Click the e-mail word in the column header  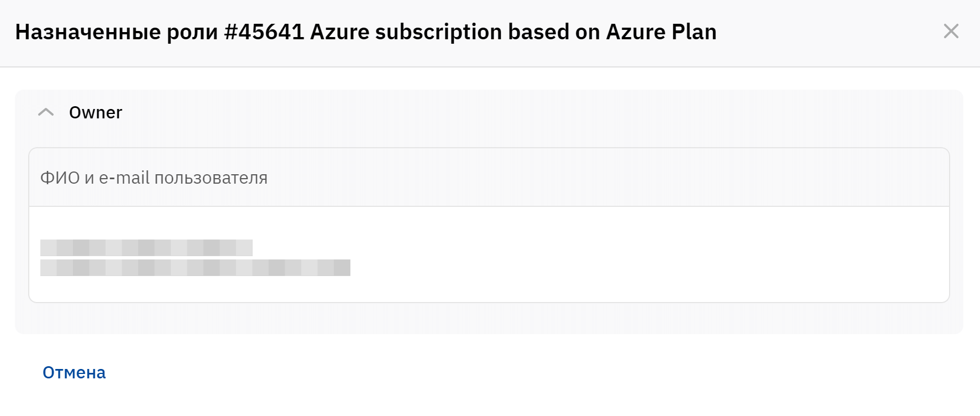click(x=124, y=178)
